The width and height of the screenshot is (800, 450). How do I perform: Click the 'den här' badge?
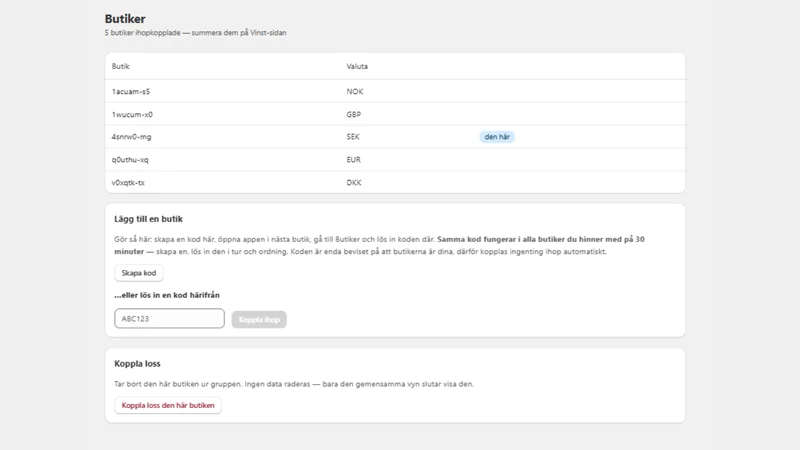(x=497, y=137)
